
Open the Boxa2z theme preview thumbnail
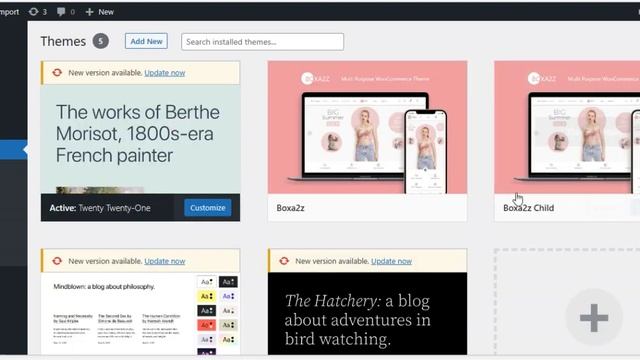tap(367, 127)
